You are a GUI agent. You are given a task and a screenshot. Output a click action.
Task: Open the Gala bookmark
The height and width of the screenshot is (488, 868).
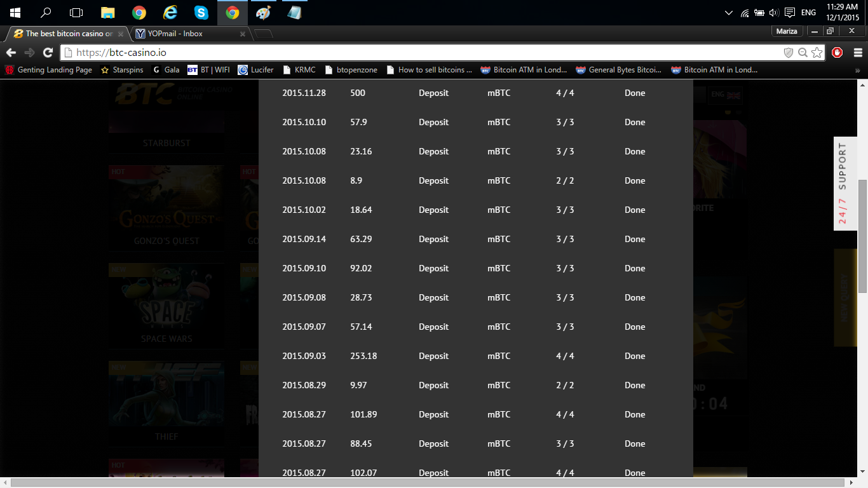165,70
